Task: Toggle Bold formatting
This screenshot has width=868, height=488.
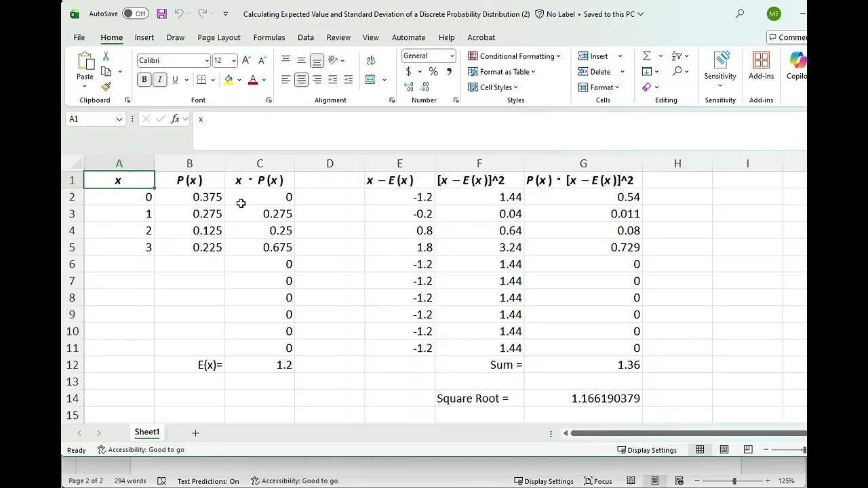Action: pos(144,80)
